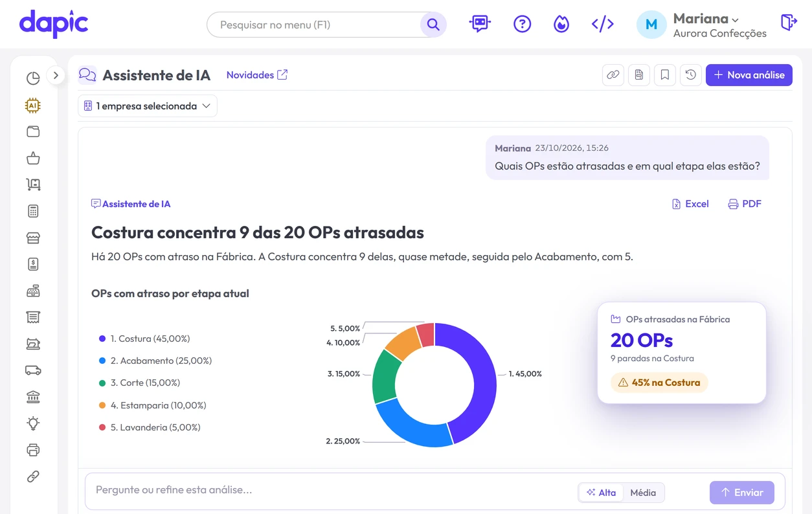Expand the sidebar with chevron arrow
Image resolution: width=812 pixels, height=514 pixels.
tap(56, 75)
